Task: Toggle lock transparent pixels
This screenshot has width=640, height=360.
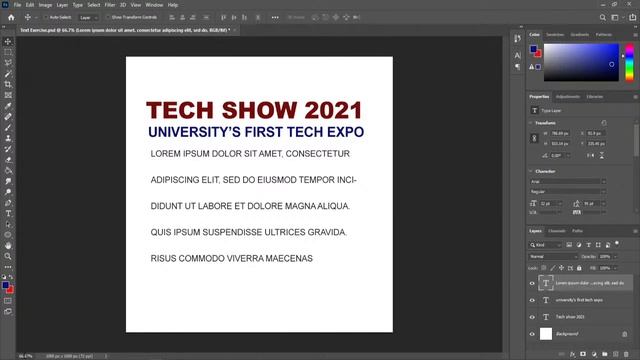Action: (x=544, y=268)
